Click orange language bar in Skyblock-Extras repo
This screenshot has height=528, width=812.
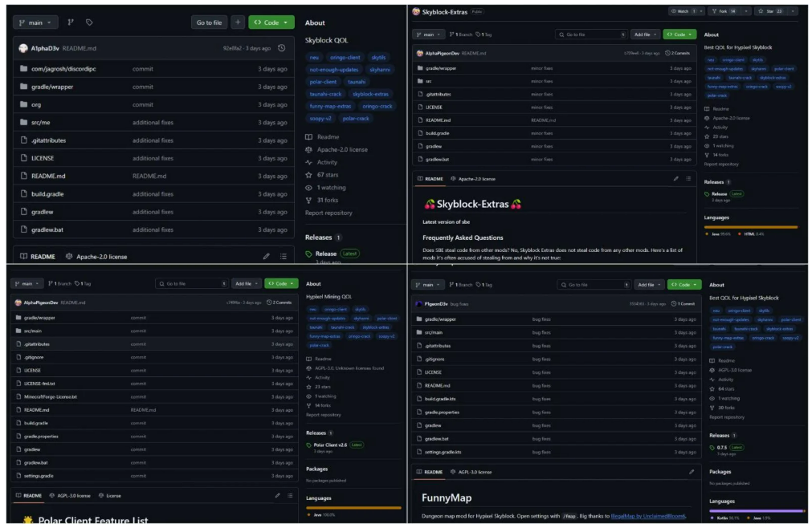750,227
